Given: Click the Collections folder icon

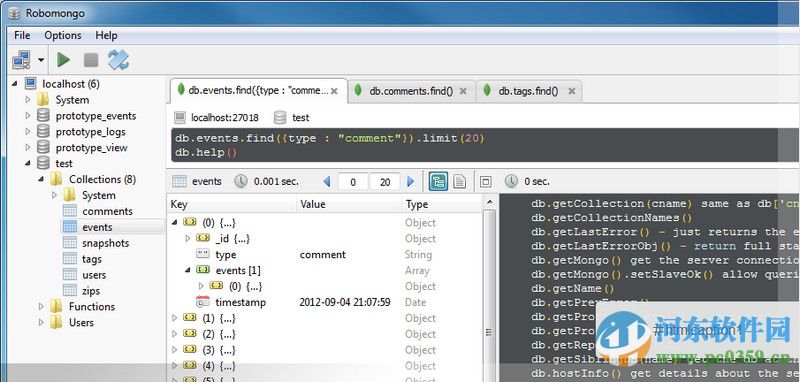Looking at the screenshot, I should tap(56, 179).
